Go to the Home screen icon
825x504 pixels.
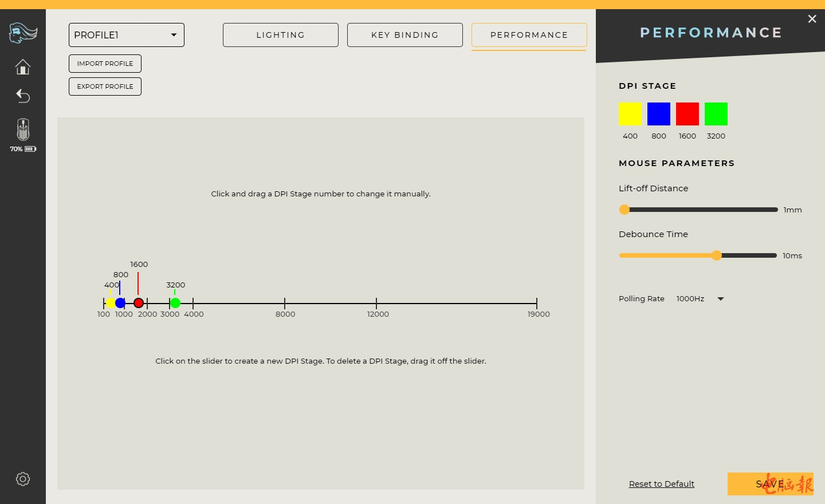[x=23, y=67]
